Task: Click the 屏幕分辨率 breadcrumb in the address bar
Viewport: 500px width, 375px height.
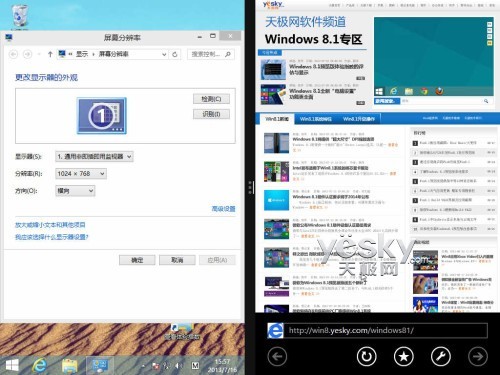Action: pyautogui.click(x=113, y=54)
